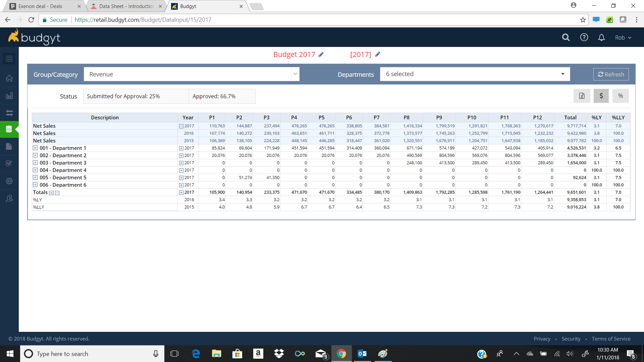The height and width of the screenshot is (362, 644).
Task: Expand the 001 - Department 1 row
Action: coord(35,148)
